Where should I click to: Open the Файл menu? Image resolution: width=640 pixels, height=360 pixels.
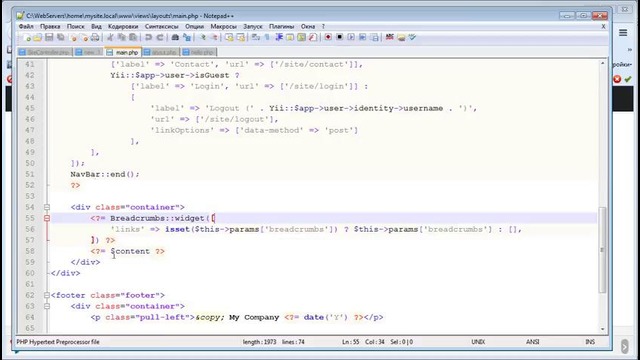(26, 27)
